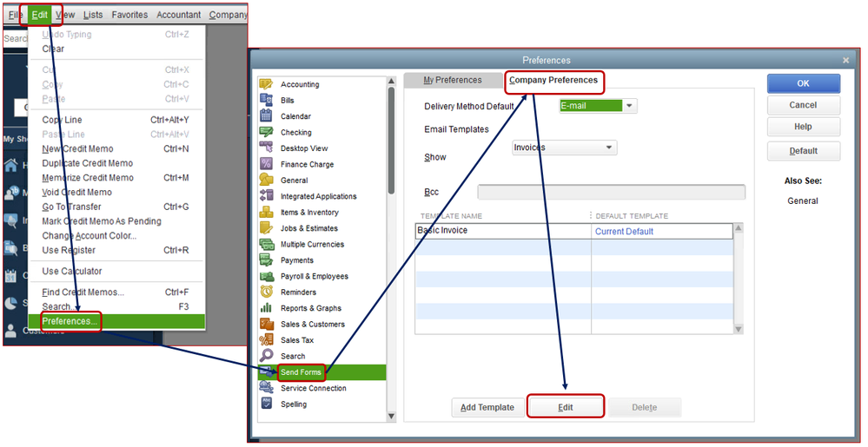Choose Preferences... from Edit menu
Viewport: 868px width, 447px height.
tap(116, 321)
